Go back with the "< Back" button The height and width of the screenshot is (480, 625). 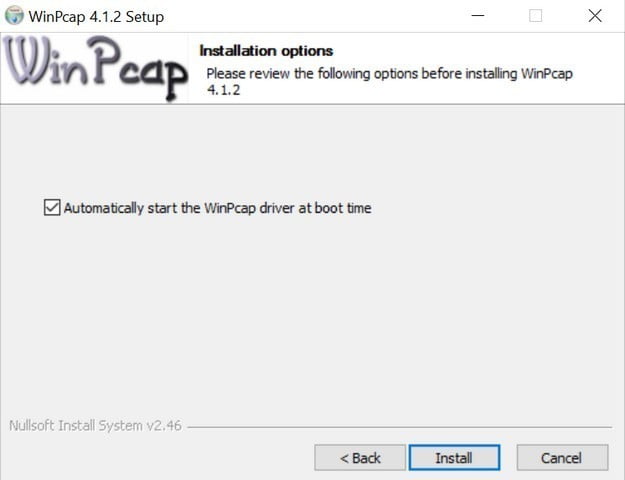click(x=360, y=458)
